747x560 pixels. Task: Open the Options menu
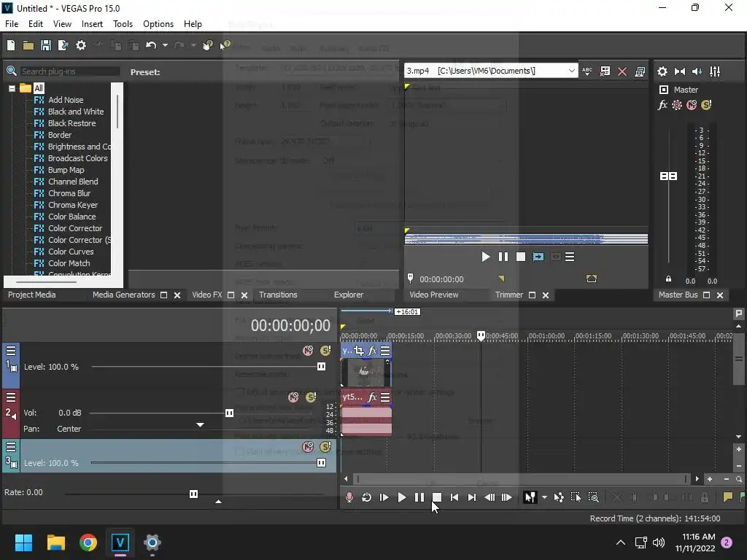[x=158, y=24]
